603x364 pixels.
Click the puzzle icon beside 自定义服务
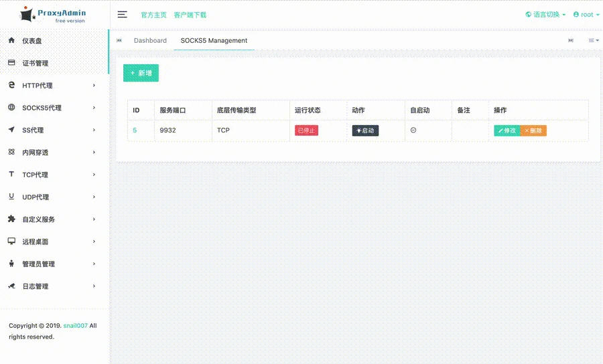pos(11,219)
